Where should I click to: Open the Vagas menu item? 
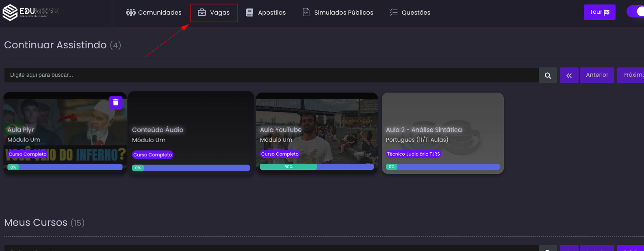pos(214,13)
